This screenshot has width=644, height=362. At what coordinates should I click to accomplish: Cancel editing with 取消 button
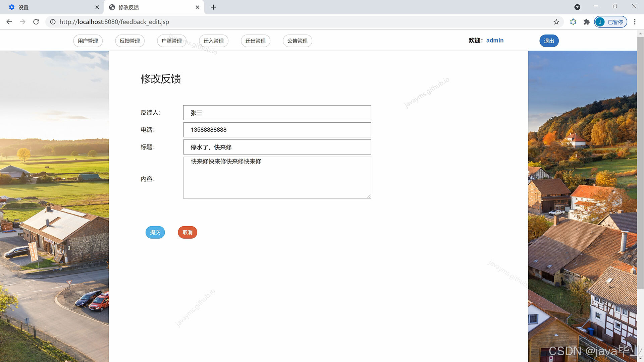[187, 232]
